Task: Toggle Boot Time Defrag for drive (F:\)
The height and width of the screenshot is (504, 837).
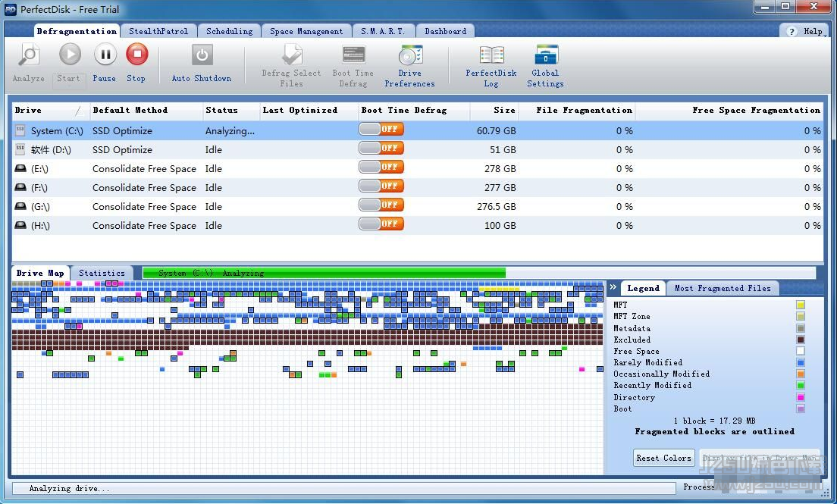Action: [381, 186]
